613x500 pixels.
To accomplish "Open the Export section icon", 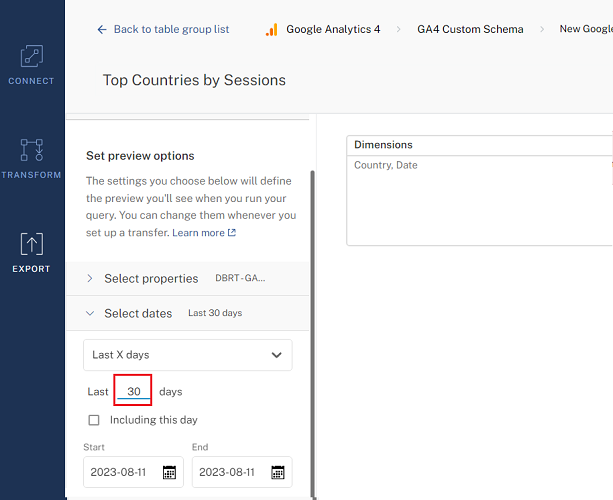I will [32, 244].
